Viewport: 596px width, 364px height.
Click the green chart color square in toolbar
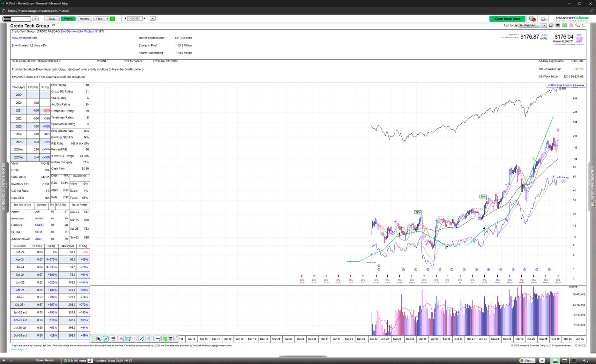[x=112, y=19]
